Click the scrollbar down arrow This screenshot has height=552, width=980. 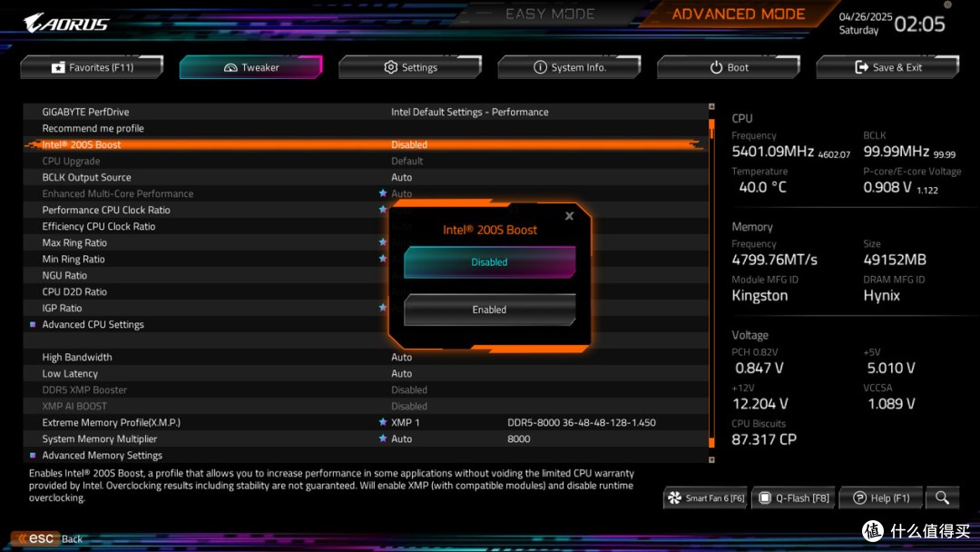711,459
